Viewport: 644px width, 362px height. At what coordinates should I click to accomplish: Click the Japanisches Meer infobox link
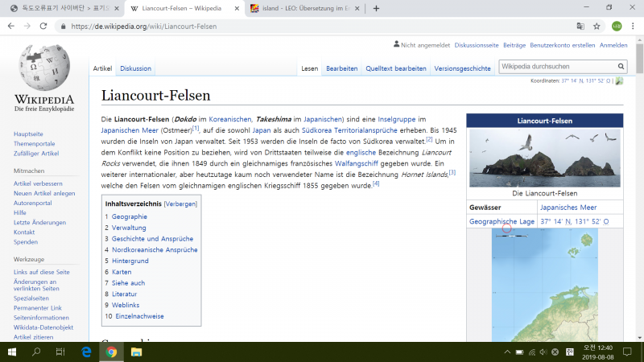pos(568,208)
